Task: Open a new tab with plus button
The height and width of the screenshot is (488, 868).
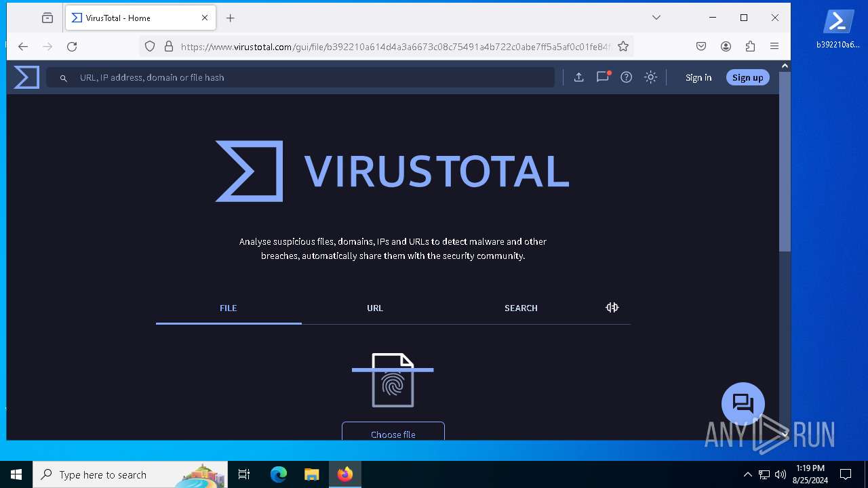Action: (x=231, y=18)
